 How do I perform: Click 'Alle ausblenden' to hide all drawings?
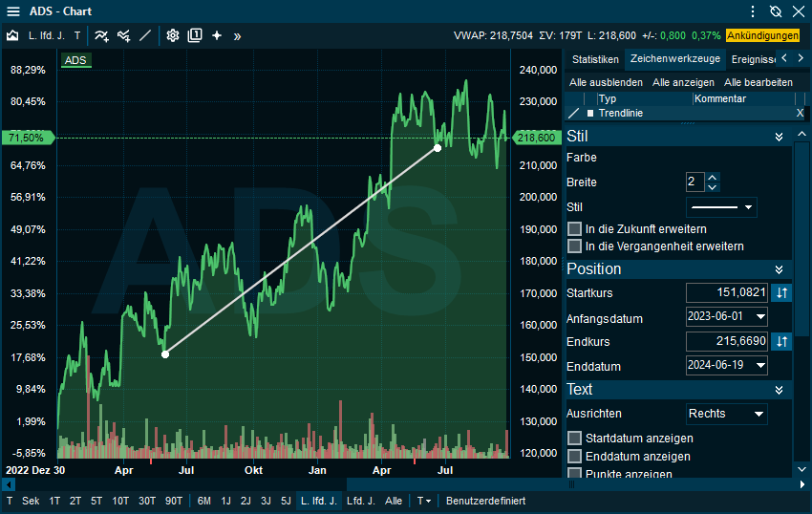tap(606, 82)
